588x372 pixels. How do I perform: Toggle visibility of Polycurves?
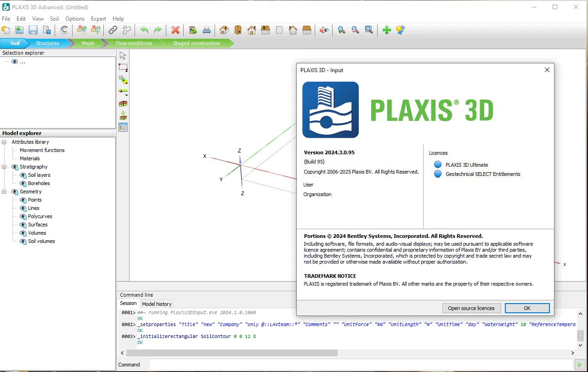click(23, 216)
